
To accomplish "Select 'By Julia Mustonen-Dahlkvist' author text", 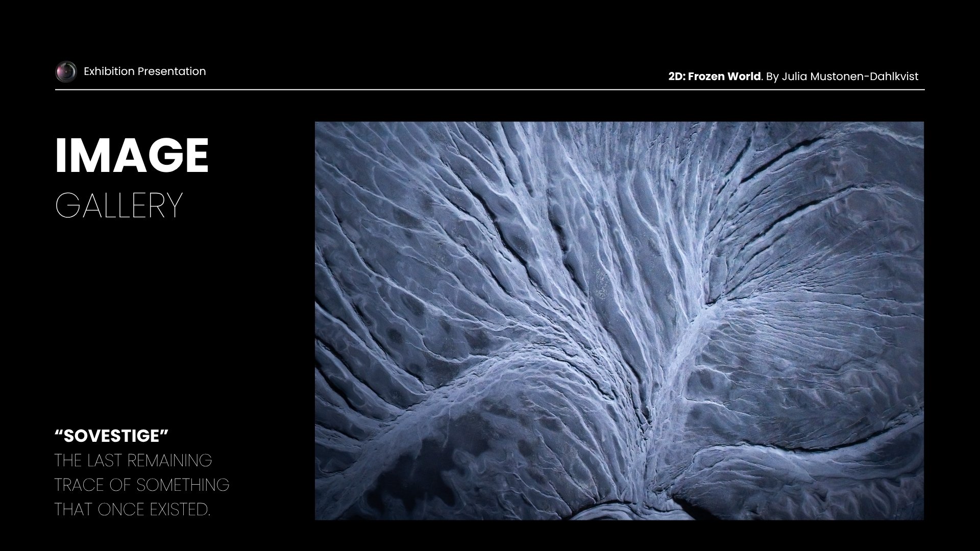I will [x=842, y=77].
